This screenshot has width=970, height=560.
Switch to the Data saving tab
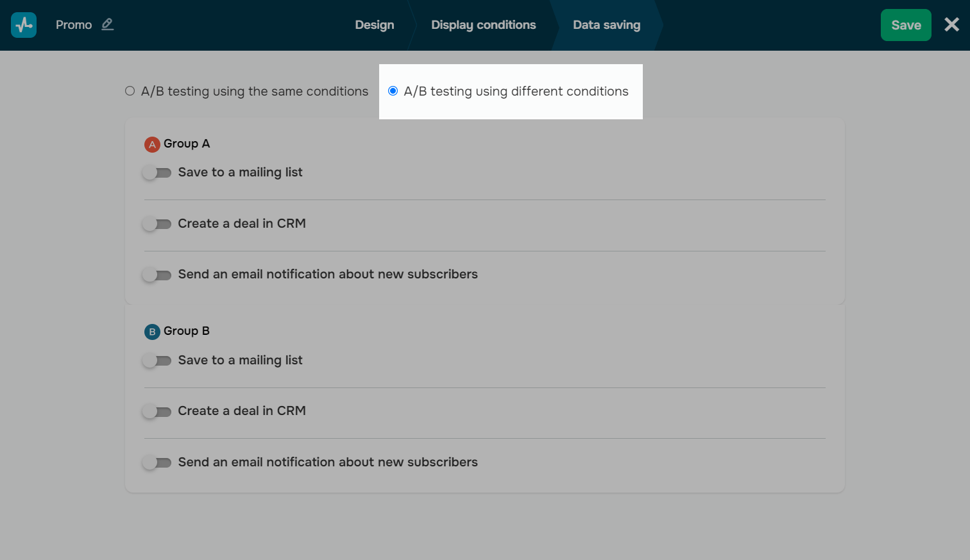(606, 25)
